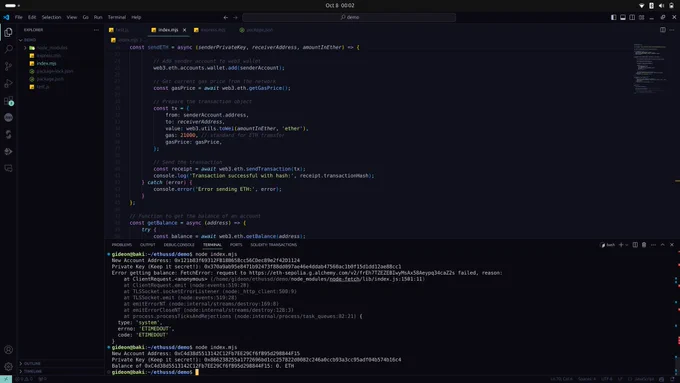Open the Extensions view with its badge
Viewport: 680px width, 383px height.
click(x=8, y=101)
